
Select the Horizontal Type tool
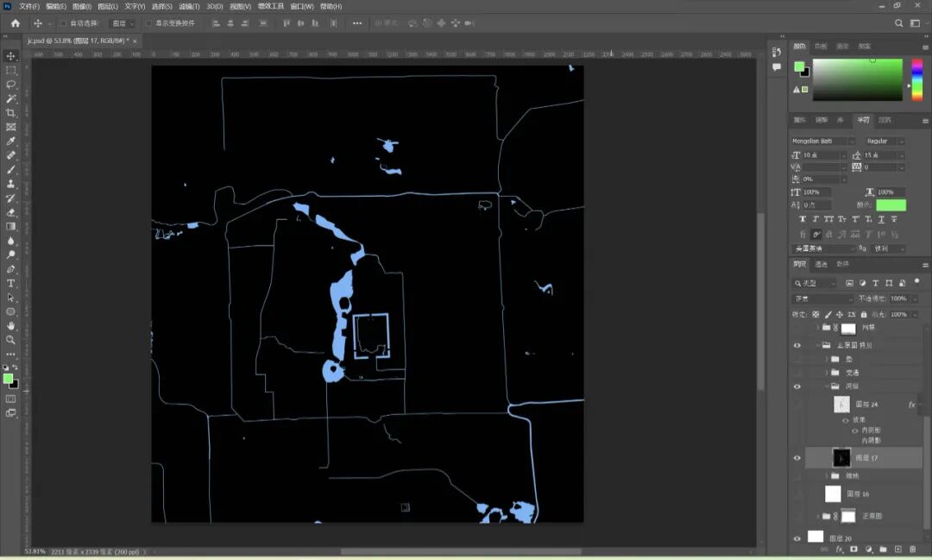click(10, 284)
